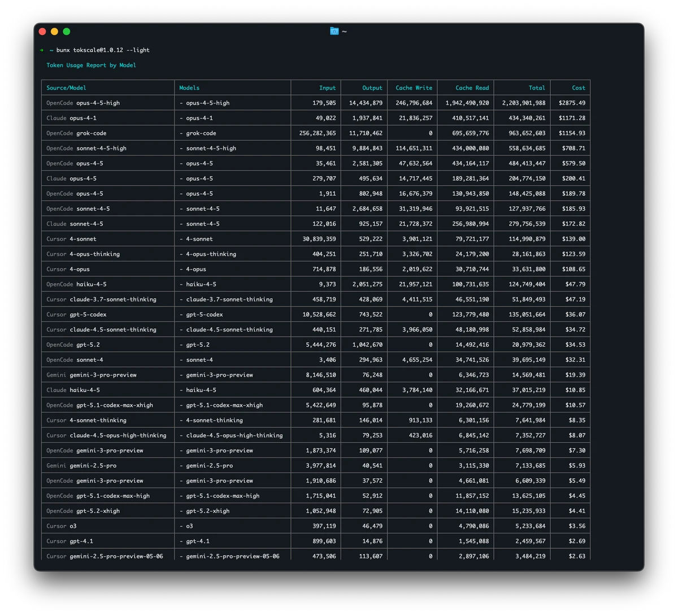678x616 pixels.
Task: Click the cost value '$2875.49'
Action: [x=572, y=103]
